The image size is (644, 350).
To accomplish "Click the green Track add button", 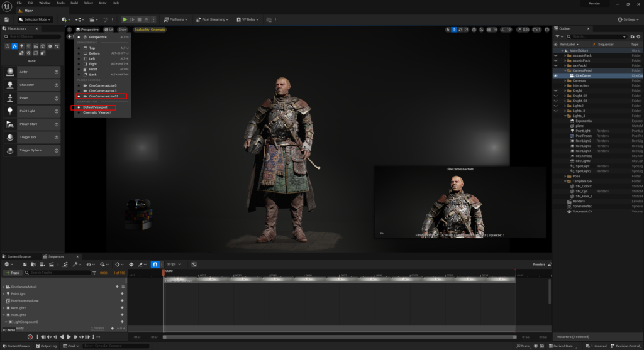I will tap(13, 273).
